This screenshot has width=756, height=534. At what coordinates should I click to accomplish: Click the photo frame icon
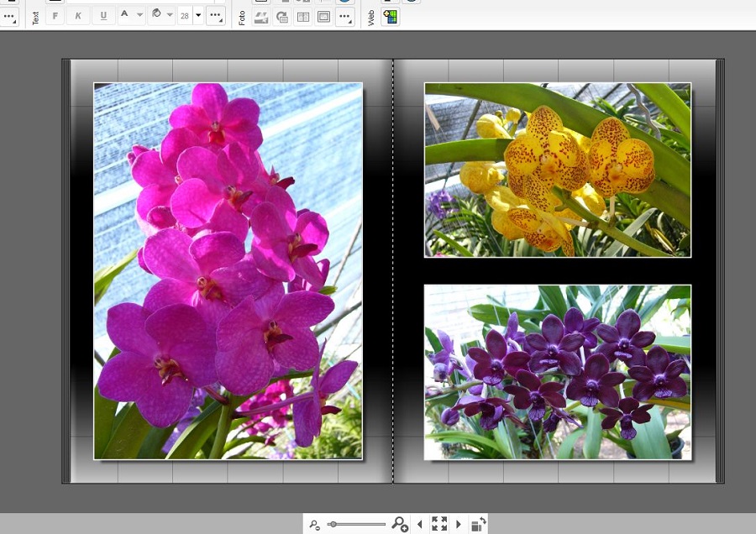point(323,17)
